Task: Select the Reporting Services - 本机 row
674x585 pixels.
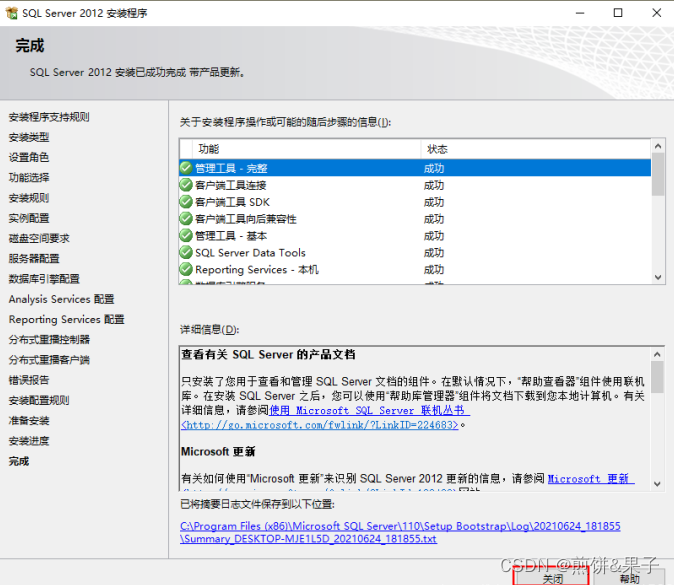Action: (x=415, y=270)
